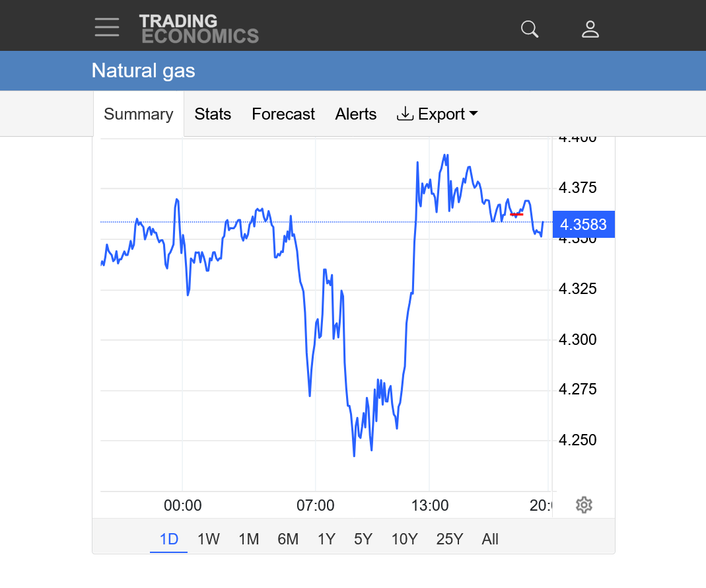Switch chart to 1W range
Viewport: 706px width, 588px height.
click(209, 539)
